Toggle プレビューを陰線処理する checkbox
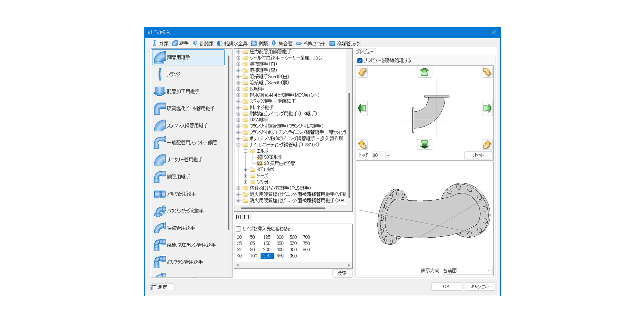The image size is (644, 322). pyautogui.click(x=360, y=61)
